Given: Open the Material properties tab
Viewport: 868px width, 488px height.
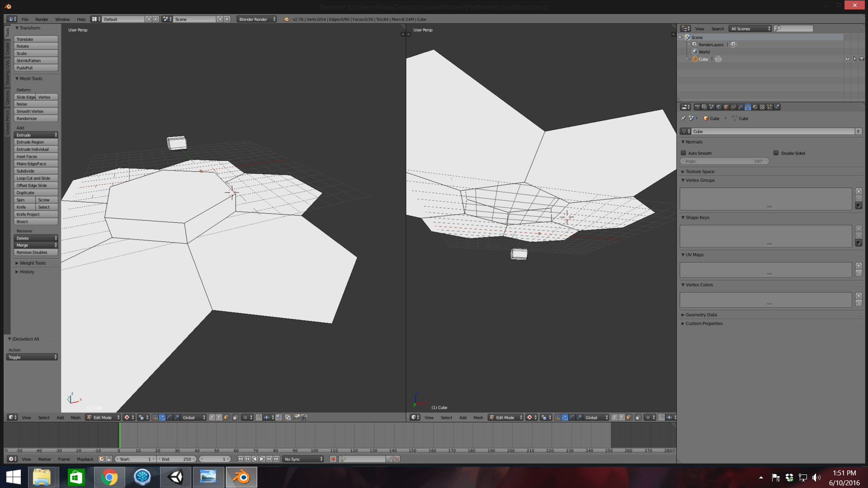Looking at the screenshot, I should (755, 107).
